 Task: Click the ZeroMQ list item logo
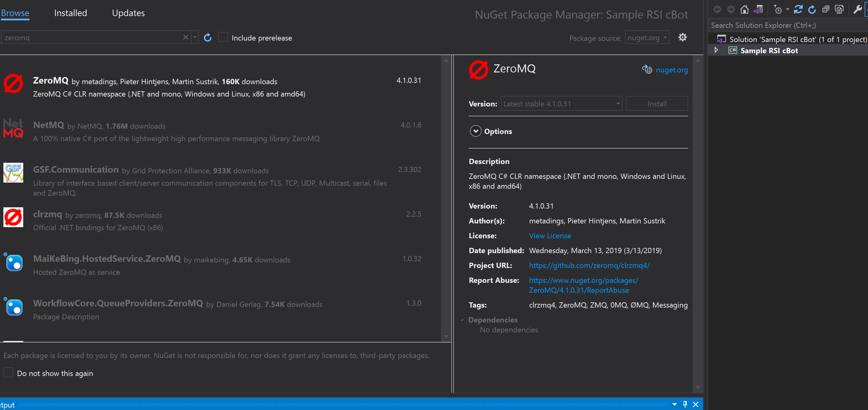[x=13, y=84]
